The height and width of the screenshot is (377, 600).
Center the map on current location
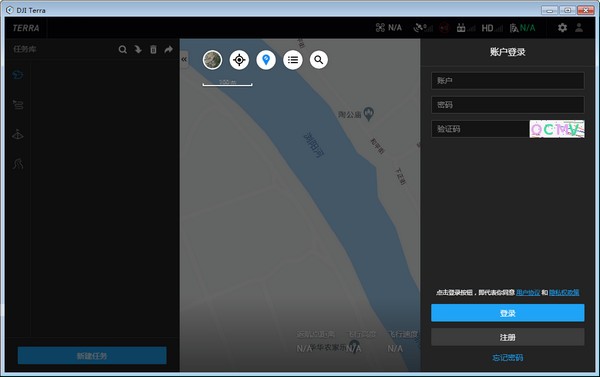(x=239, y=60)
